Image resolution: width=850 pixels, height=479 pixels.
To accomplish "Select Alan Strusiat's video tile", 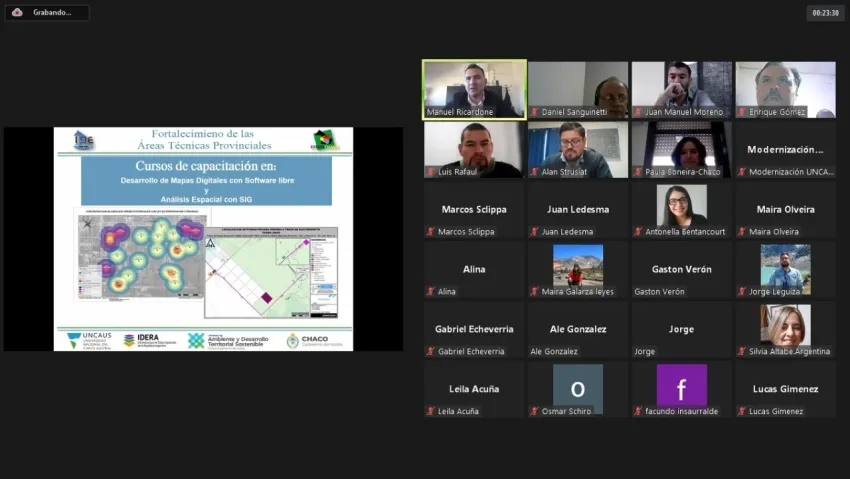I will (578, 148).
